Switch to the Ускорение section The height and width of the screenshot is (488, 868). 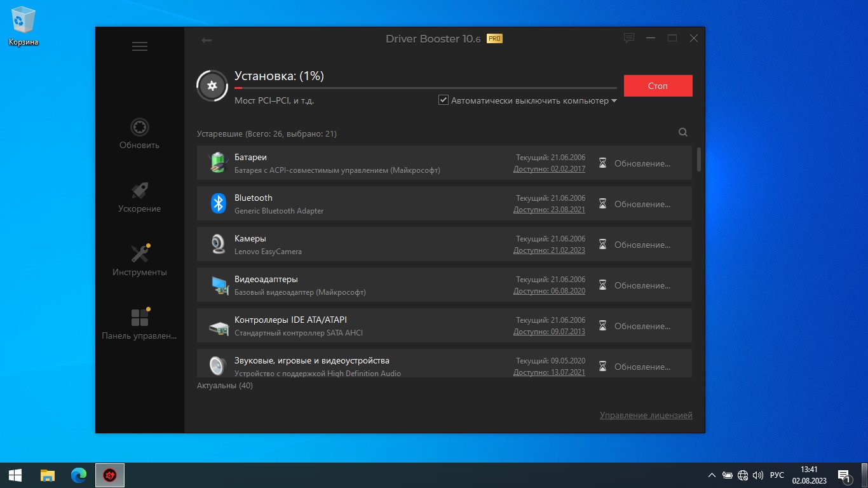(x=140, y=198)
